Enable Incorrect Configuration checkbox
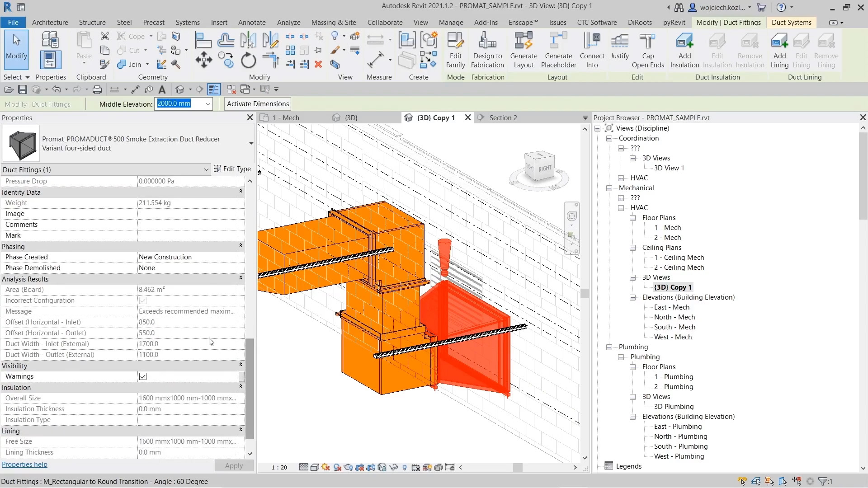This screenshot has width=868, height=488. coord(142,300)
